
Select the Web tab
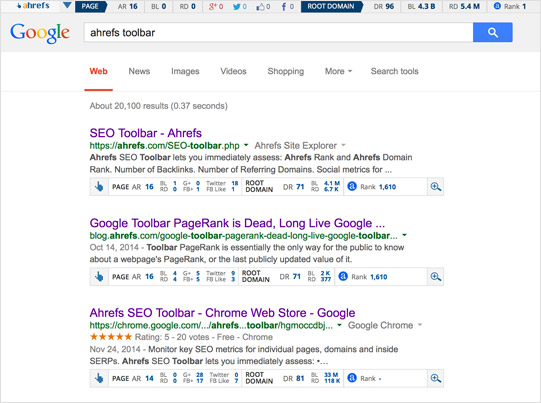pos(99,71)
